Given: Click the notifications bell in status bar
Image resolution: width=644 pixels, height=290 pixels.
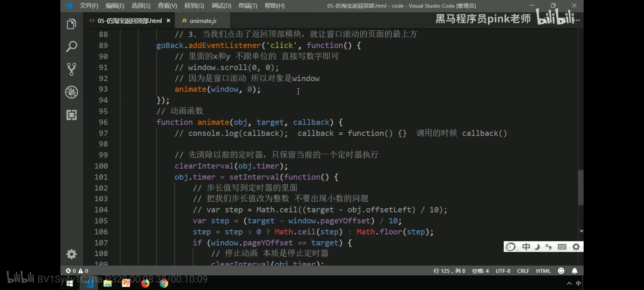Looking at the screenshot, I should pos(575,271).
